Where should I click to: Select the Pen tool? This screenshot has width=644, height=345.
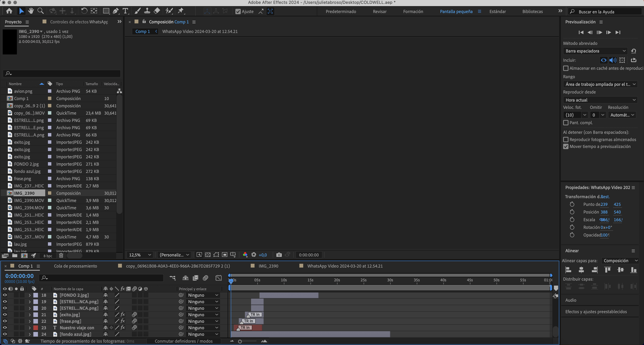coord(116,11)
